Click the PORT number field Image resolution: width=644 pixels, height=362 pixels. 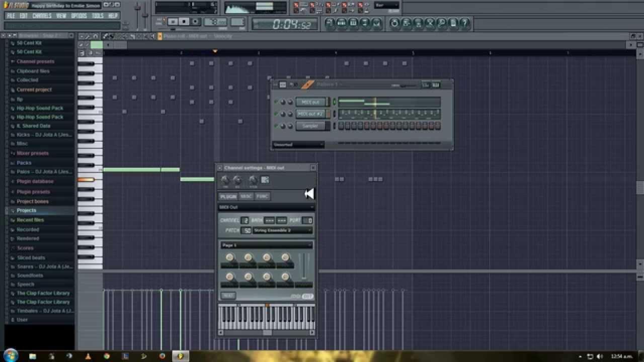(x=307, y=221)
